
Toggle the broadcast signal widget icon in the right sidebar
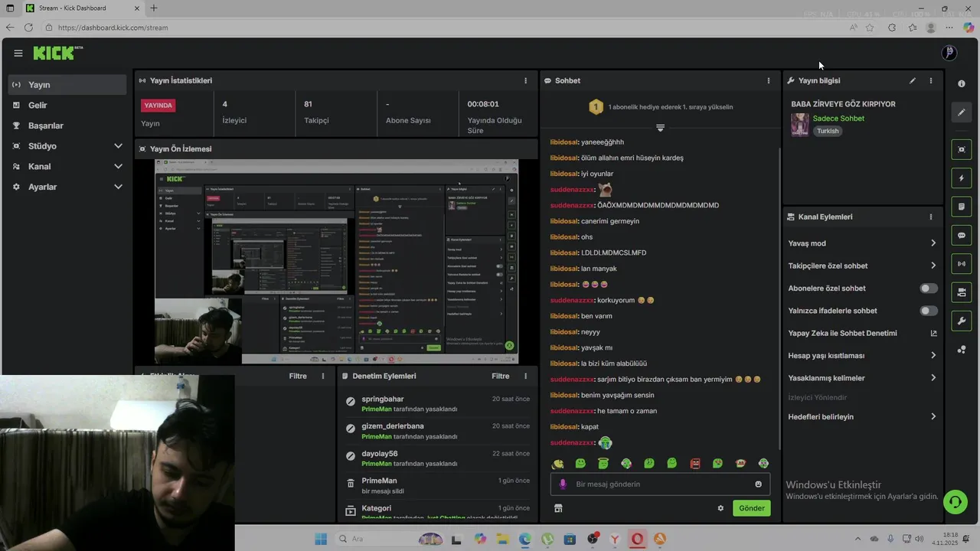[x=962, y=264]
